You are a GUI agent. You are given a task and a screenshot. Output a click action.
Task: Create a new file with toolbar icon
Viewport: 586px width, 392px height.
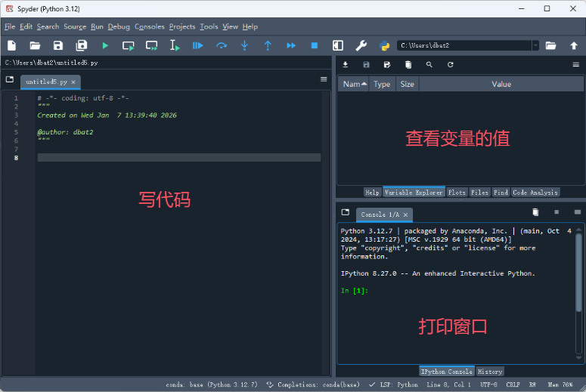pyautogui.click(x=11, y=45)
